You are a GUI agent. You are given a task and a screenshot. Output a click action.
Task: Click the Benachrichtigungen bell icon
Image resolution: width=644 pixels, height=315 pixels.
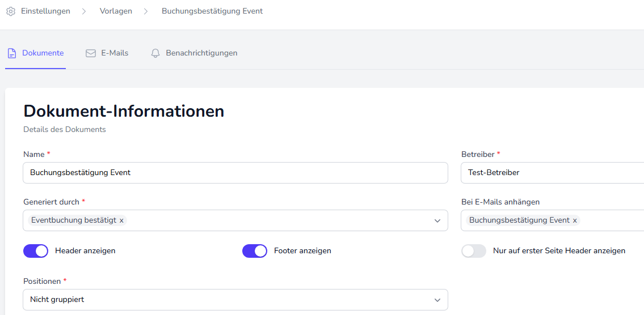pos(155,53)
